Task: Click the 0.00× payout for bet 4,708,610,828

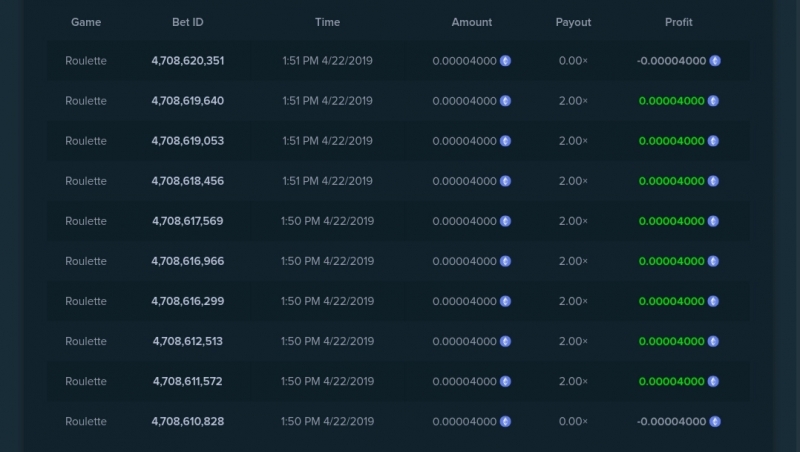Action: coord(573,421)
